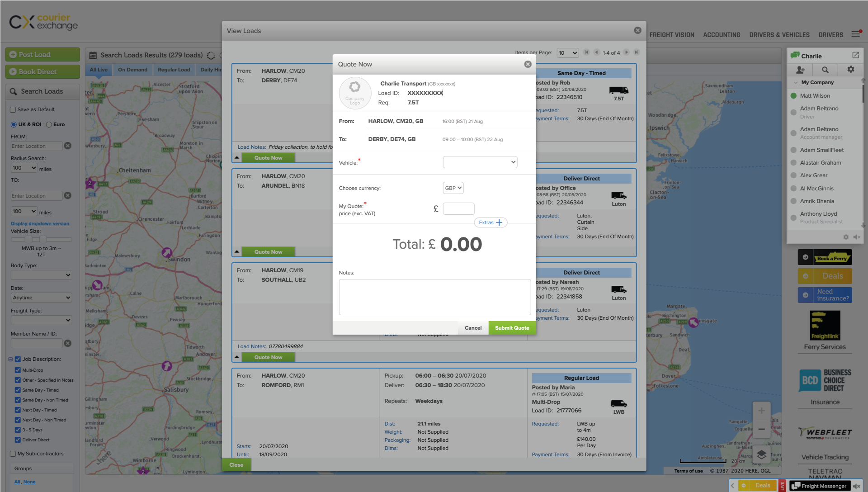Viewport: 868px width, 492px height.
Task: Uncheck the Multi-Drop job description checkbox
Action: (18, 370)
